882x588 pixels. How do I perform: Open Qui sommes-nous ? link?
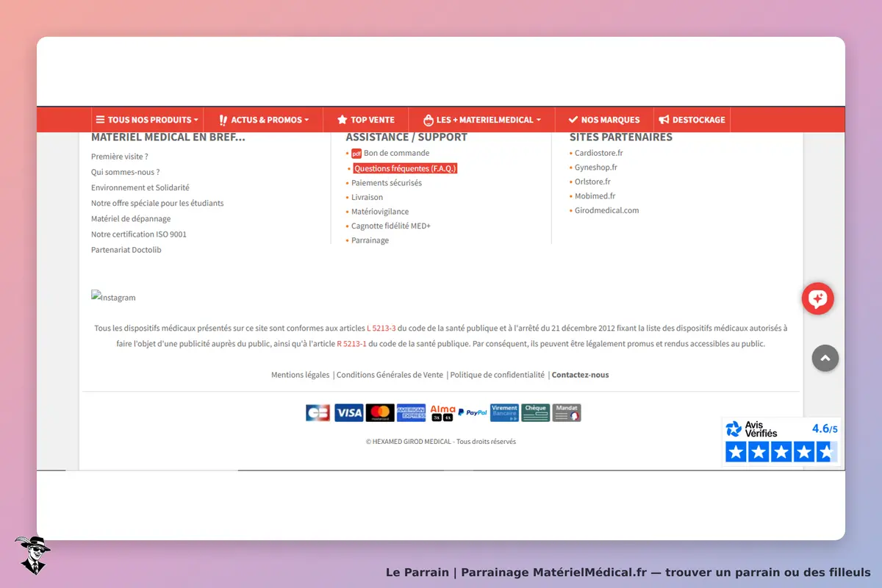[126, 172]
